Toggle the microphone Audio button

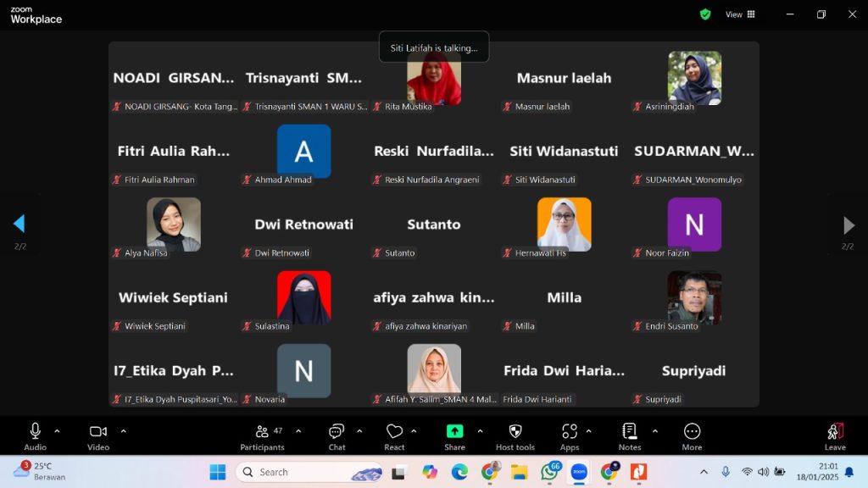[35, 435]
